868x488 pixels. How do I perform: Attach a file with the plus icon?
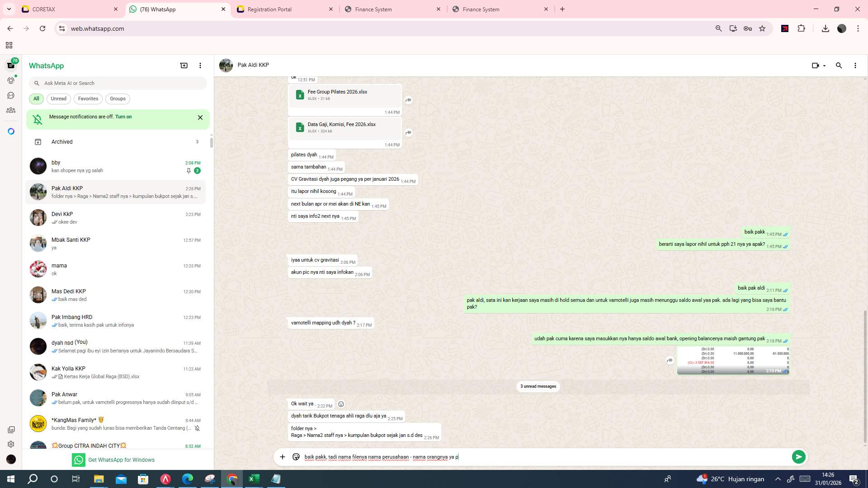coord(283,457)
